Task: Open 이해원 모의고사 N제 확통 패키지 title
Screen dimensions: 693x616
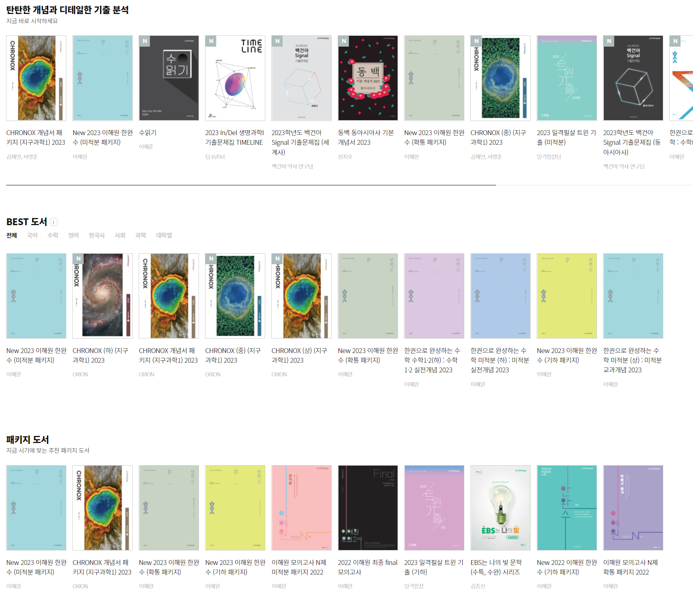Action: [x=630, y=567]
